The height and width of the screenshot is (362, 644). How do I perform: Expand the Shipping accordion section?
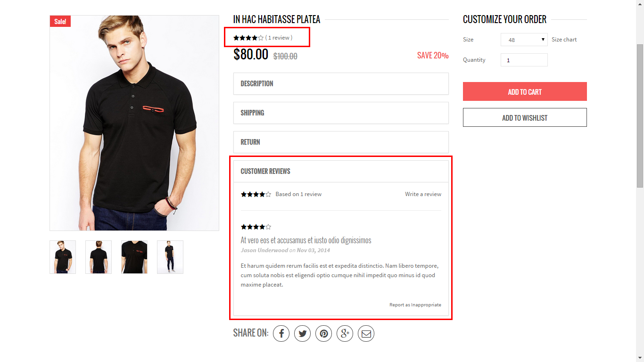[x=341, y=113]
